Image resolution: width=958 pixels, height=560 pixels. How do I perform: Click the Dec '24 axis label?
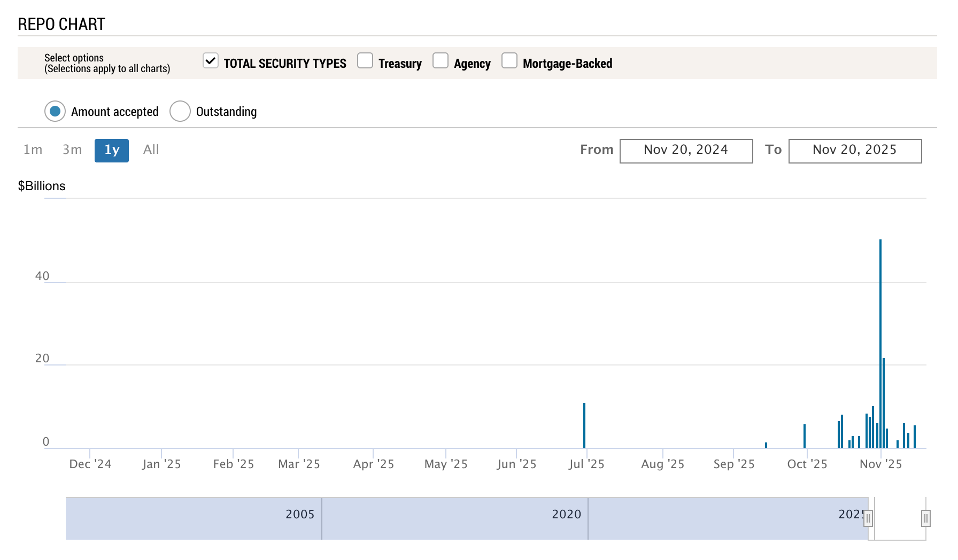90,464
